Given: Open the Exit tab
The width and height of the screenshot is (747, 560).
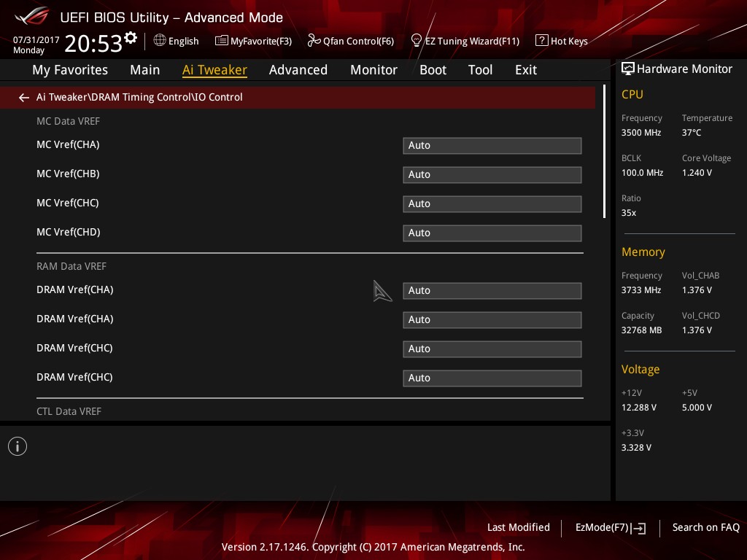Looking at the screenshot, I should pos(526,70).
